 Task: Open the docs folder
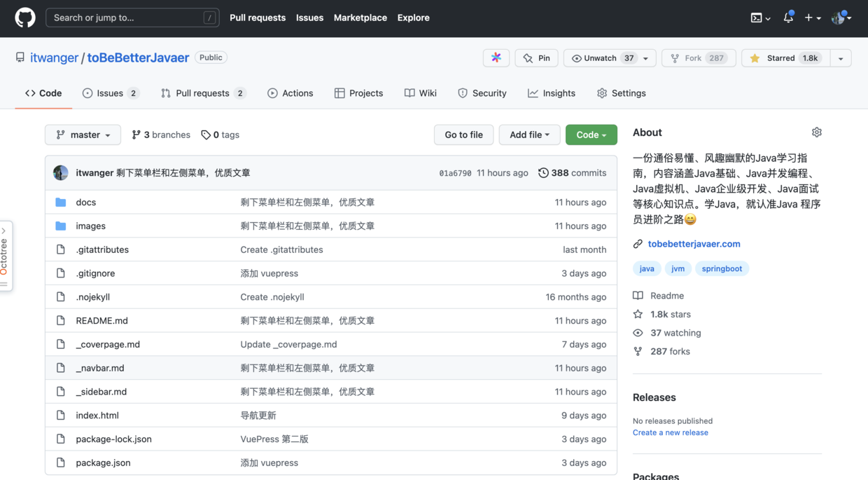(x=86, y=203)
